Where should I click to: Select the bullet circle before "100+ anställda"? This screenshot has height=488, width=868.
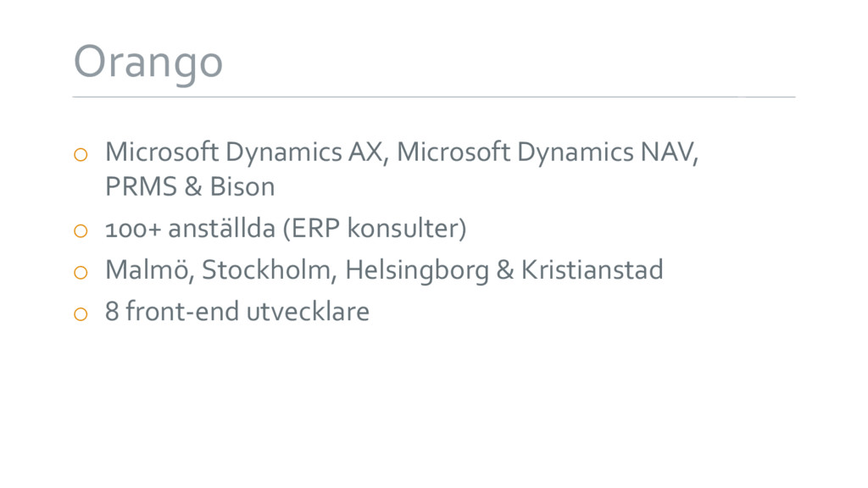click(x=81, y=230)
